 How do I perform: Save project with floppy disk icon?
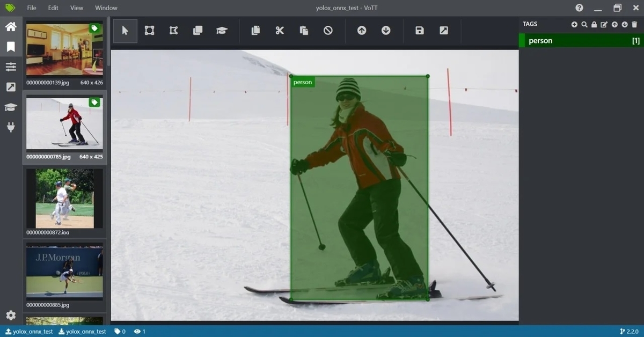(x=420, y=31)
